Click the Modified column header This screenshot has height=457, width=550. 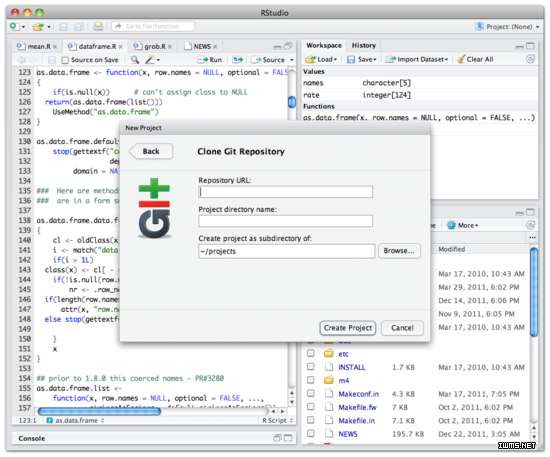click(x=452, y=249)
